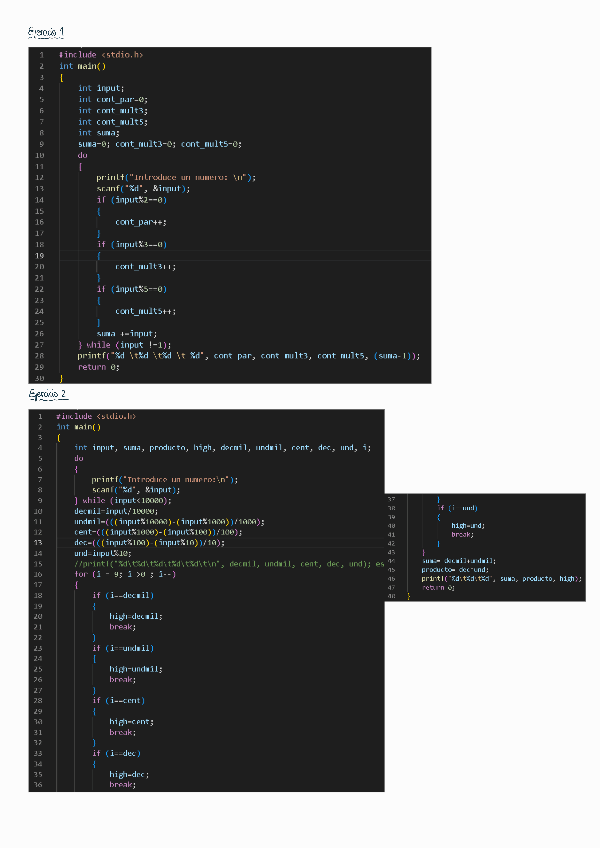Click the "Ejercicio 2" heading

(x=48, y=395)
